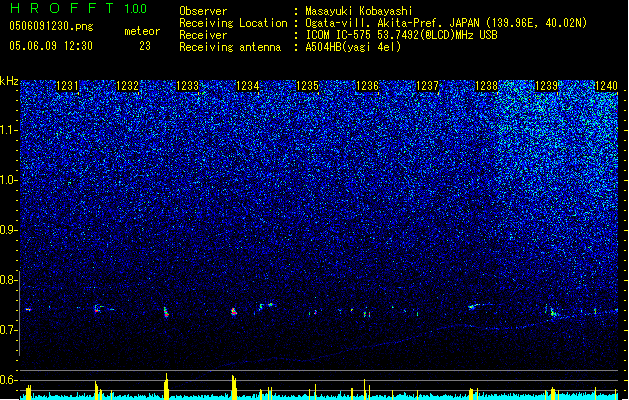Click the 1.1 kHz axis label
Screen dimensions: 629x400
coord(9,130)
